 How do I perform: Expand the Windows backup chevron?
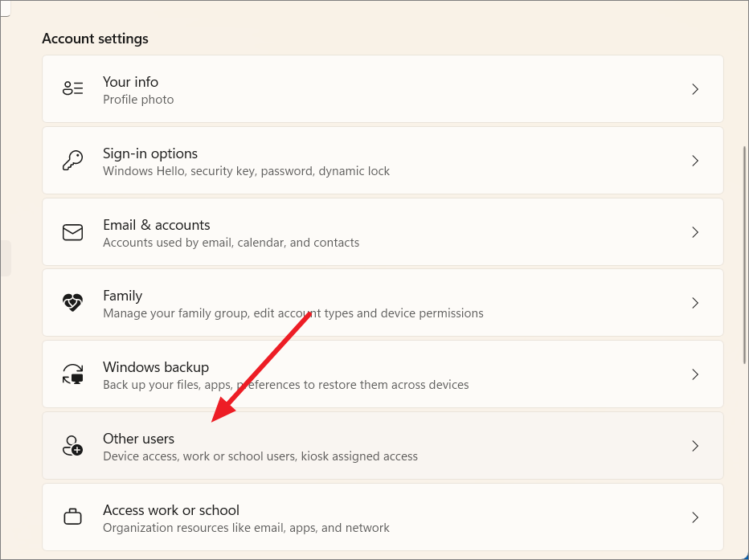695,374
